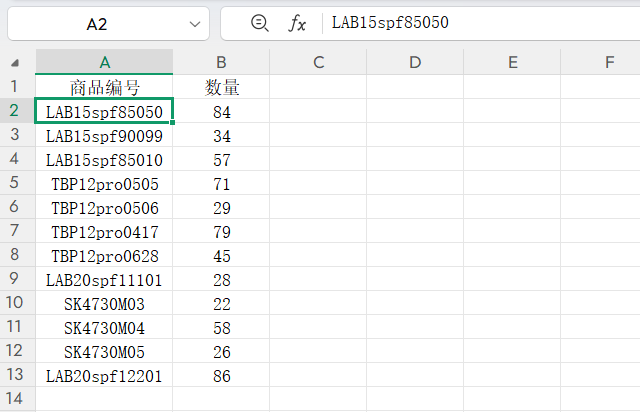This screenshot has height=412, width=640.
Task: Select row 7 header
Action: (15, 231)
